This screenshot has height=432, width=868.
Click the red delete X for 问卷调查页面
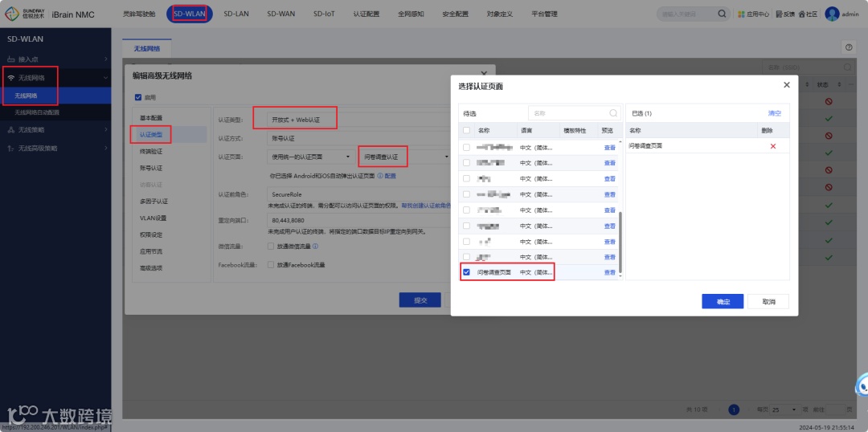(x=773, y=146)
